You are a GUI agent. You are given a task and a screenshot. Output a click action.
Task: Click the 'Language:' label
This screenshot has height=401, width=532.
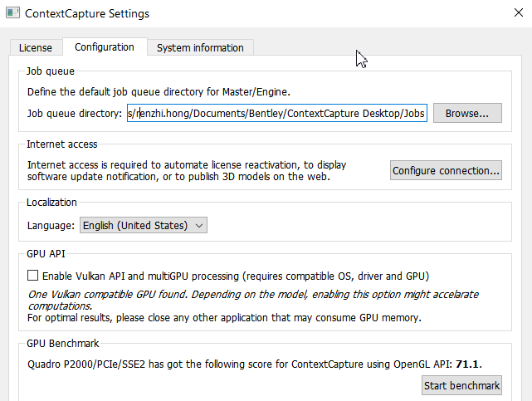coord(51,226)
